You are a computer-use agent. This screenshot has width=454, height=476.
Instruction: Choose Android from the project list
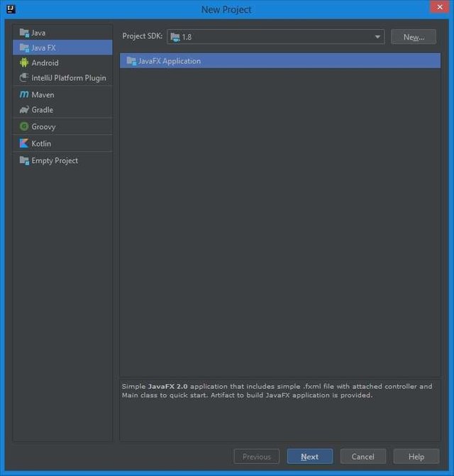coord(62,62)
